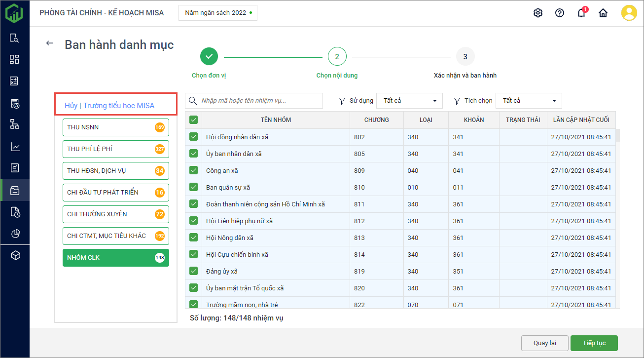Click the task name search field
This screenshot has height=358, width=644.
tap(254, 101)
